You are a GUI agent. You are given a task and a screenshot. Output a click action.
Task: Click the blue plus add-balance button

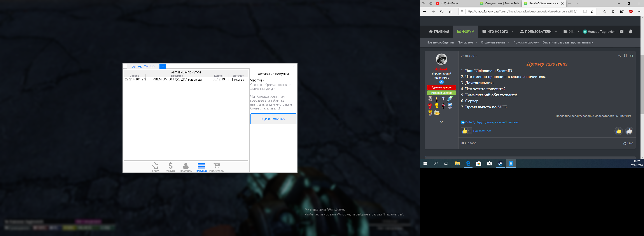point(163,66)
